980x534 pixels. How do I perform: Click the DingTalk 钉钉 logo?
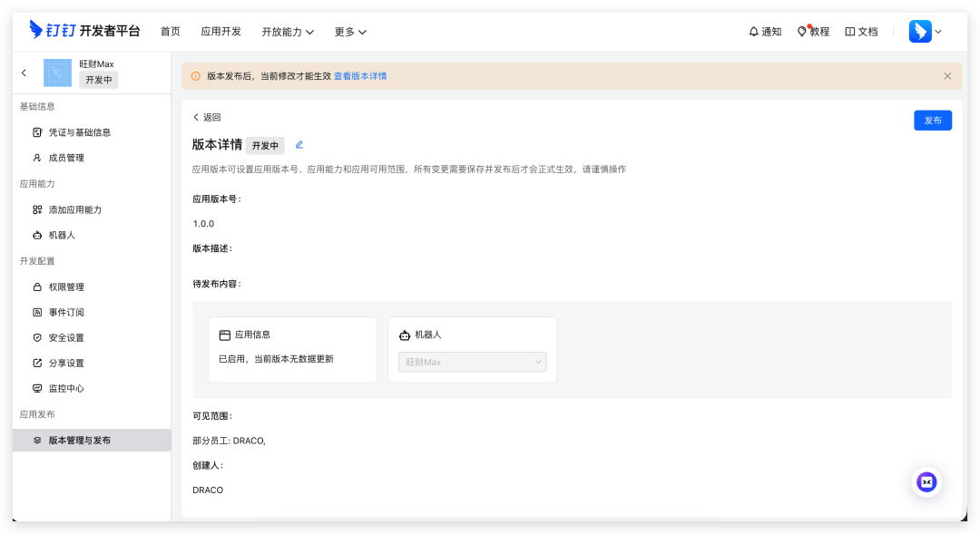click(x=85, y=31)
